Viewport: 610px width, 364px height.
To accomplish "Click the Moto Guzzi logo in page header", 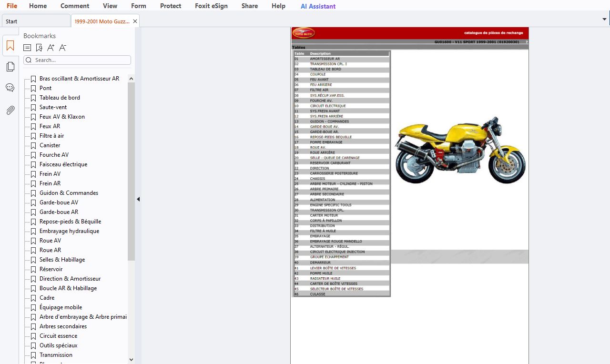I will click(x=304, y=33).
